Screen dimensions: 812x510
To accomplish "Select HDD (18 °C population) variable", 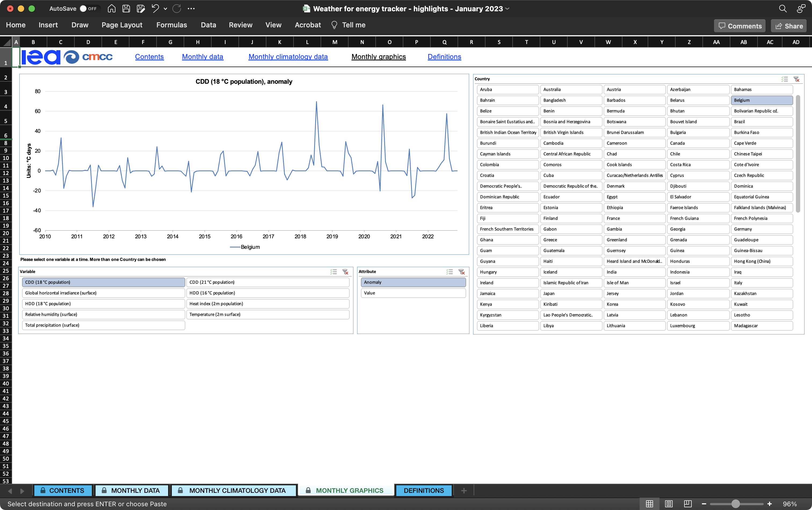I will tap(103, 304).
